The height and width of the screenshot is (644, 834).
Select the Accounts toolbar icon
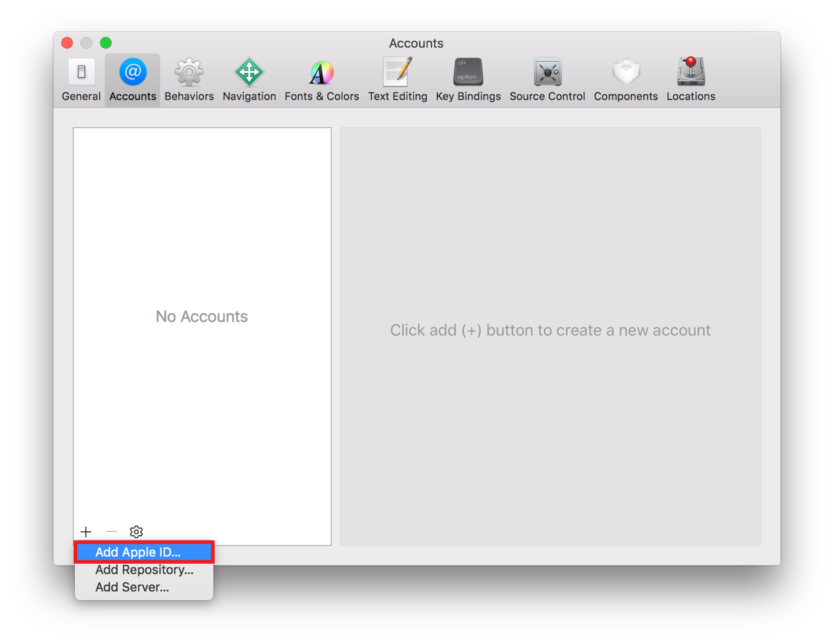(132, 79)
